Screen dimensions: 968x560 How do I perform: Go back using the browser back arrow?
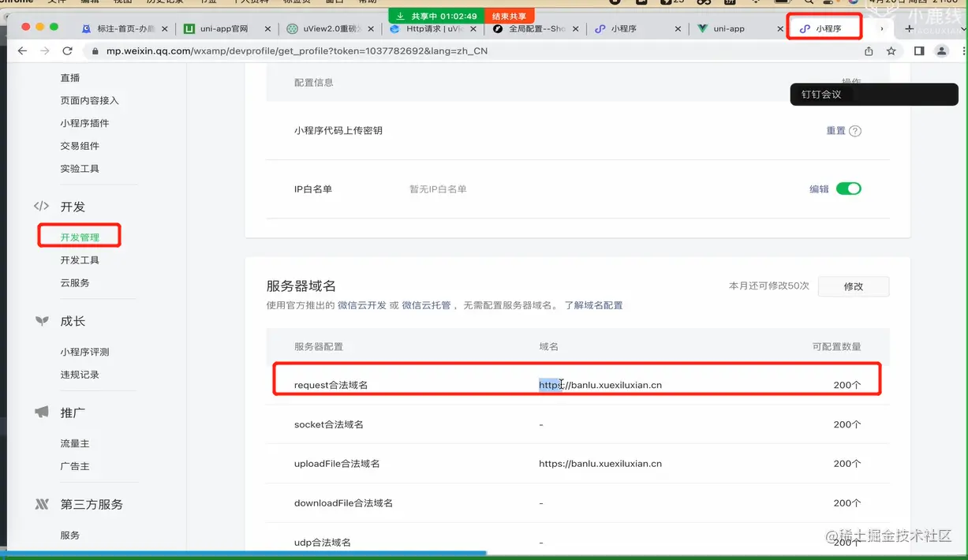[x=22, y=51]
